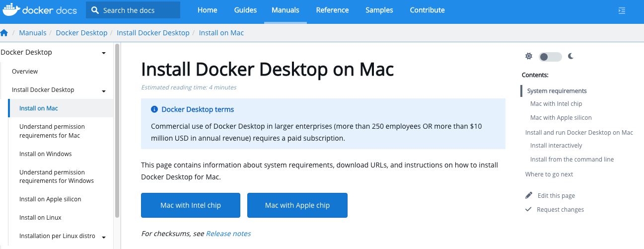Go to Manuals breadcrumb link
Screen dimensions: 644x249
pos(33,33)
